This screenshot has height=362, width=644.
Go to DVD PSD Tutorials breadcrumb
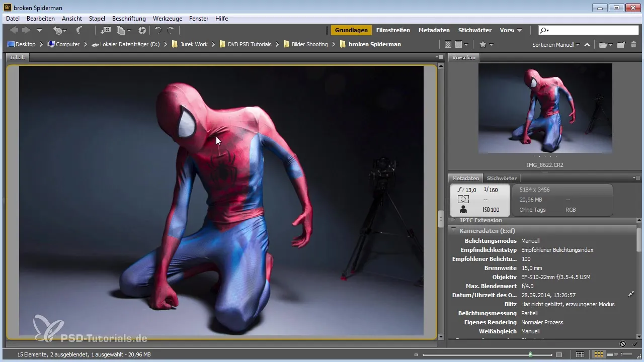click(x=246, y=44)
